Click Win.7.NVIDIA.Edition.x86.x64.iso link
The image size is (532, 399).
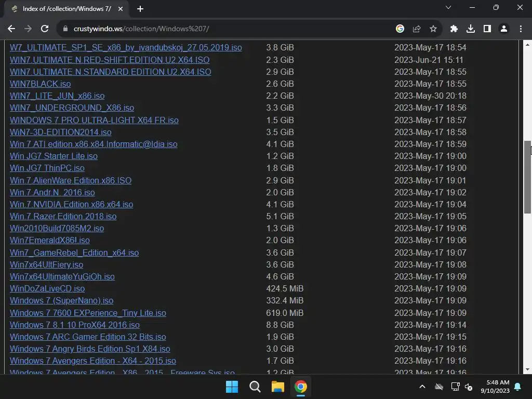[x=71, y=204]
